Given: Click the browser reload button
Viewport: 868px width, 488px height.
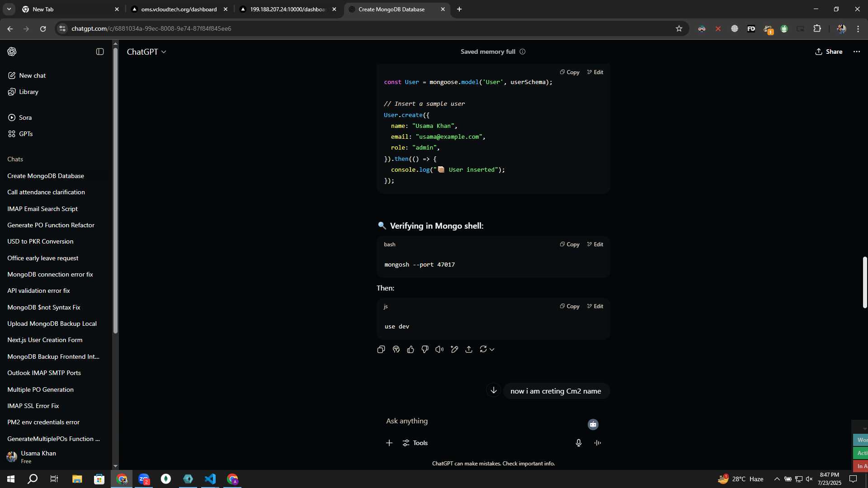Looking at the screenshot, I should coord(43,28).
